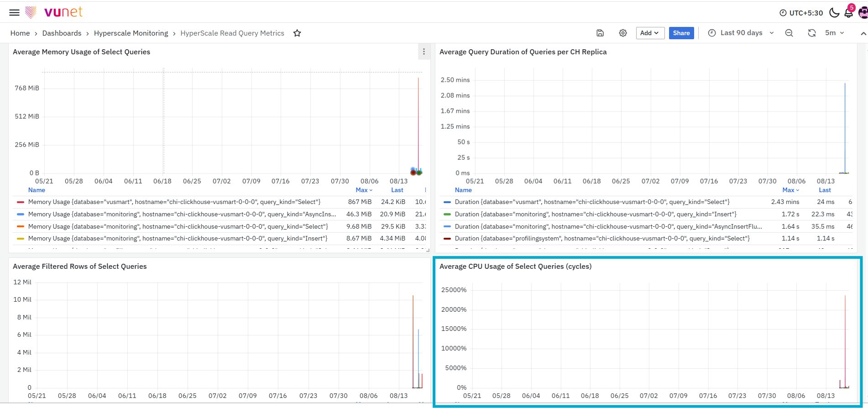
Task: Click the Share button
Action: (681, 33)
